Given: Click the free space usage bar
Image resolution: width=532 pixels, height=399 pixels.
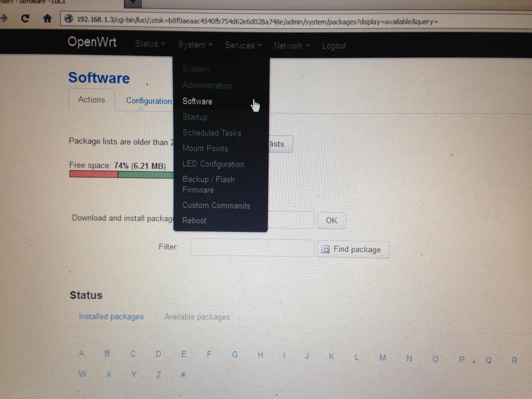Looking at the screenshot, I should [x=122, y=175].
